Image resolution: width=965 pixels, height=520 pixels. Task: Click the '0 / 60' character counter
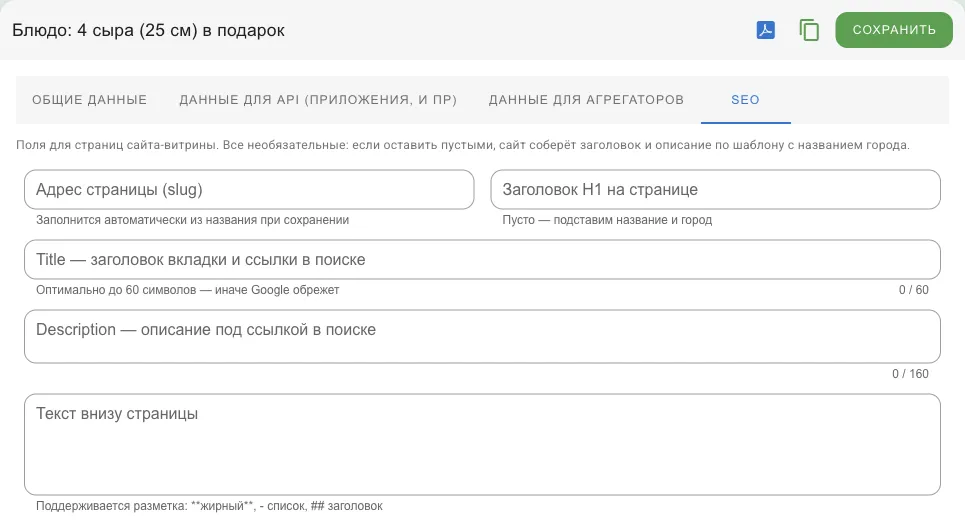913,290
